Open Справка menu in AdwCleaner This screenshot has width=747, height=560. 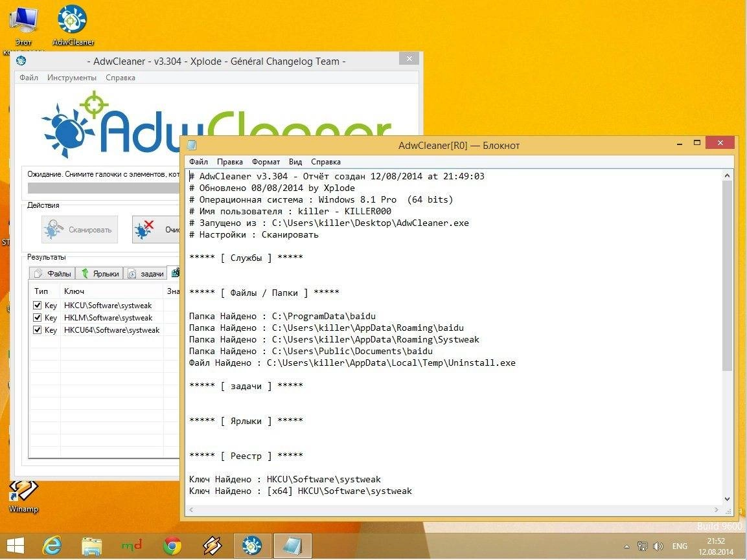pos(121,78)
